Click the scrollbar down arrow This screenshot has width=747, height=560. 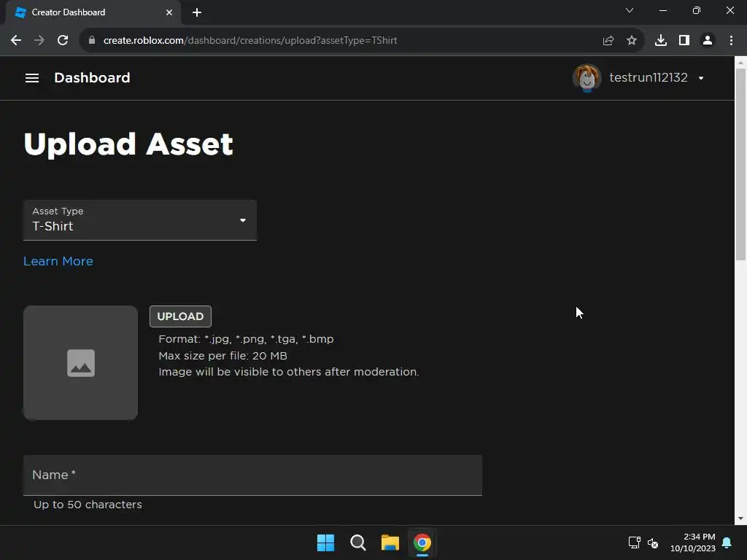point(740,518)
